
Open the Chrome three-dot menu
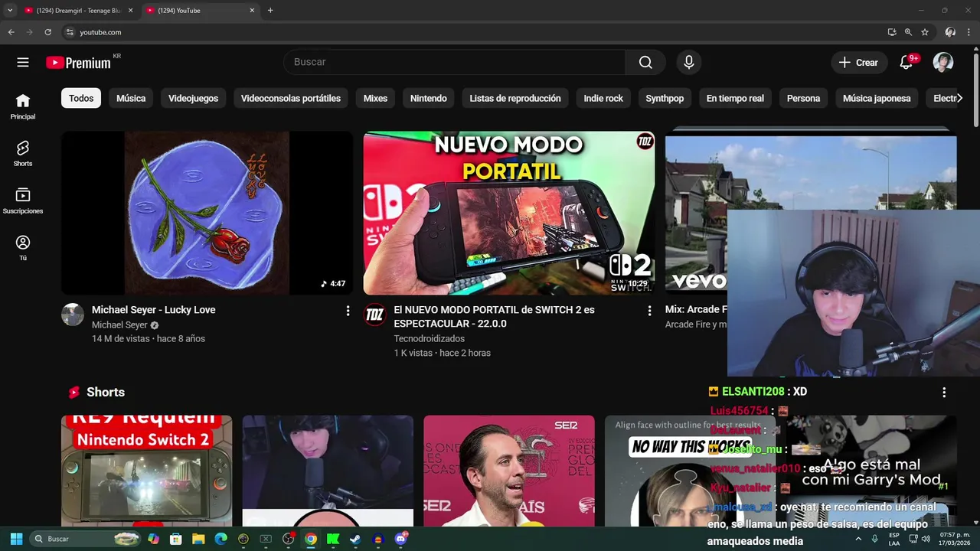[x=969, y=32]
